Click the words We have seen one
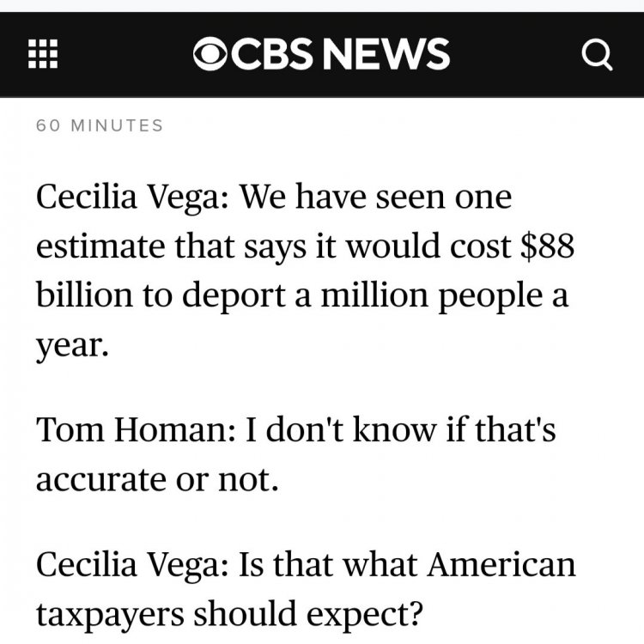 pos(374,199)
